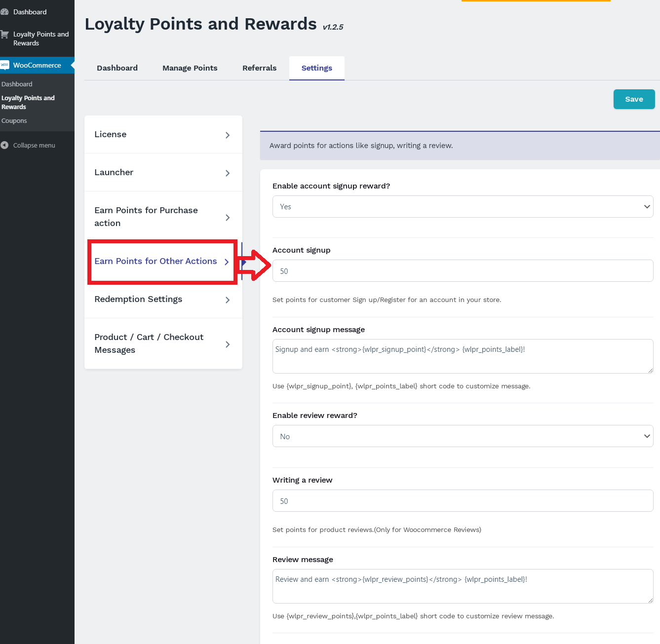This screenshot has height=644, width=660.
Task: Open Redemption Settings section
Action: (x=163, y=299)
